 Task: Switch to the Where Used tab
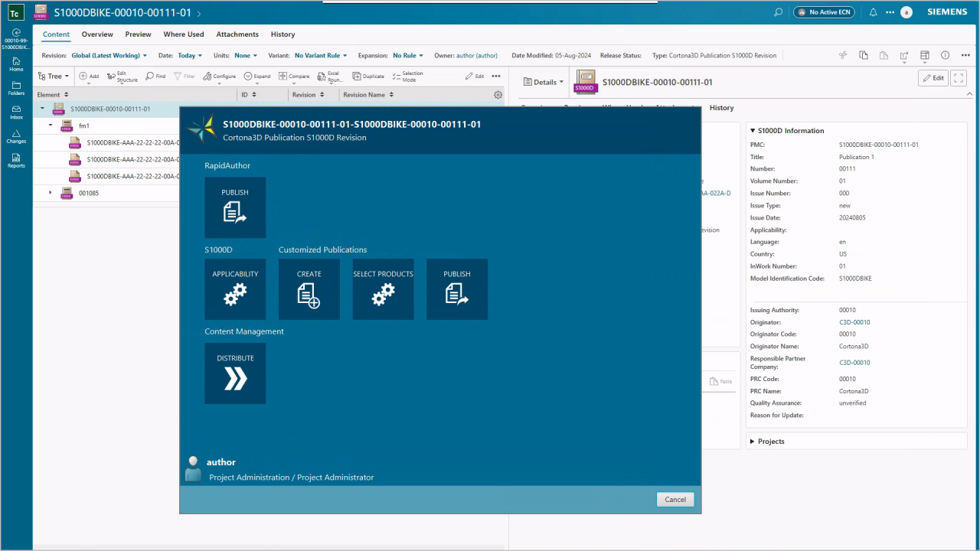pos(184,34)
